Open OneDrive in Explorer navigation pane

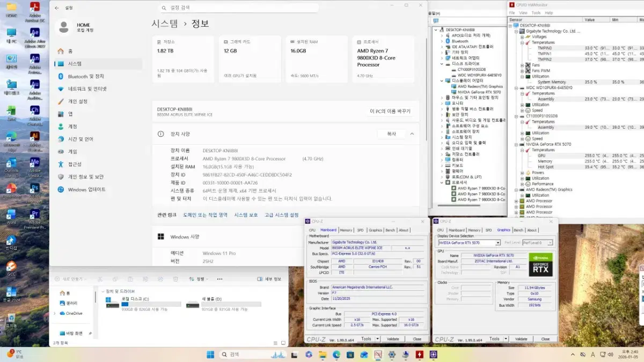pyautogui.click(x=70, y=313)
